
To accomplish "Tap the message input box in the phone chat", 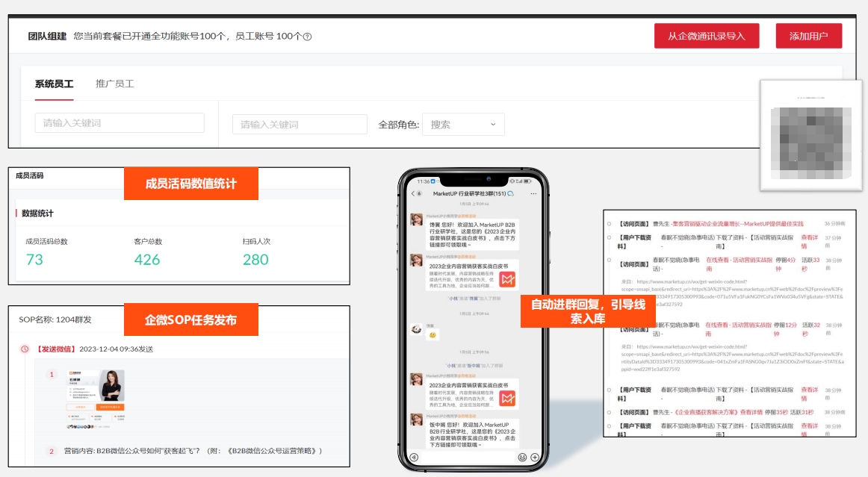I will tap(468, 457).
